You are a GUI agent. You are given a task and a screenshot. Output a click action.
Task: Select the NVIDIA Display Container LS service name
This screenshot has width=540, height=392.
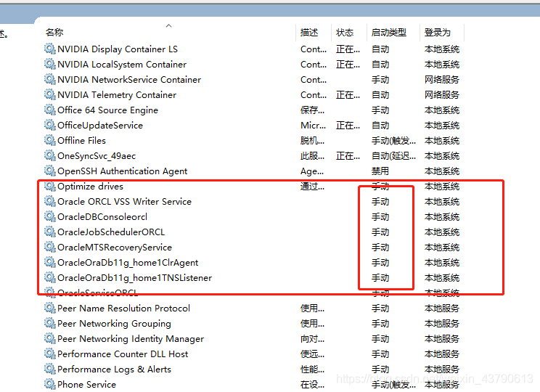pos(118,49)
